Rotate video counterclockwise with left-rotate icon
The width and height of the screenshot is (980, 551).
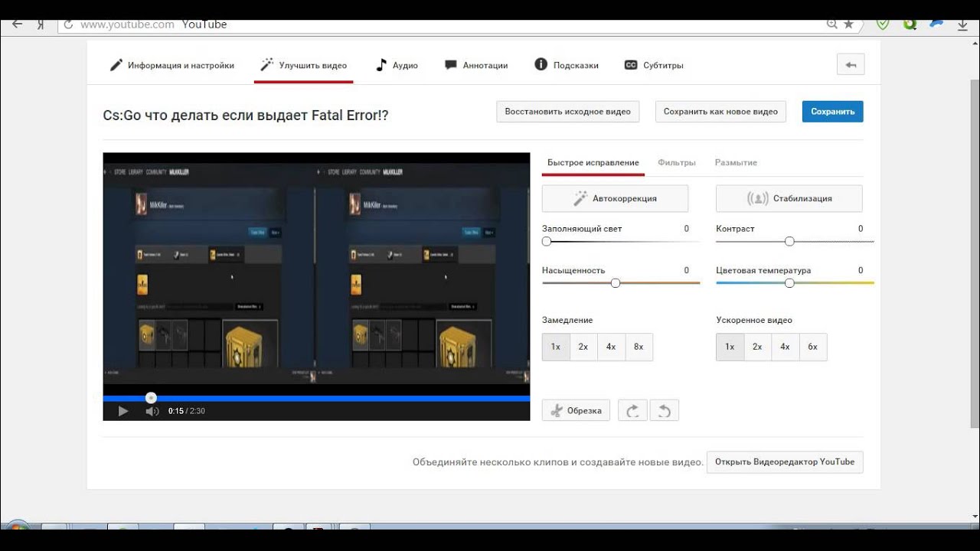click(x=665, y=410)
